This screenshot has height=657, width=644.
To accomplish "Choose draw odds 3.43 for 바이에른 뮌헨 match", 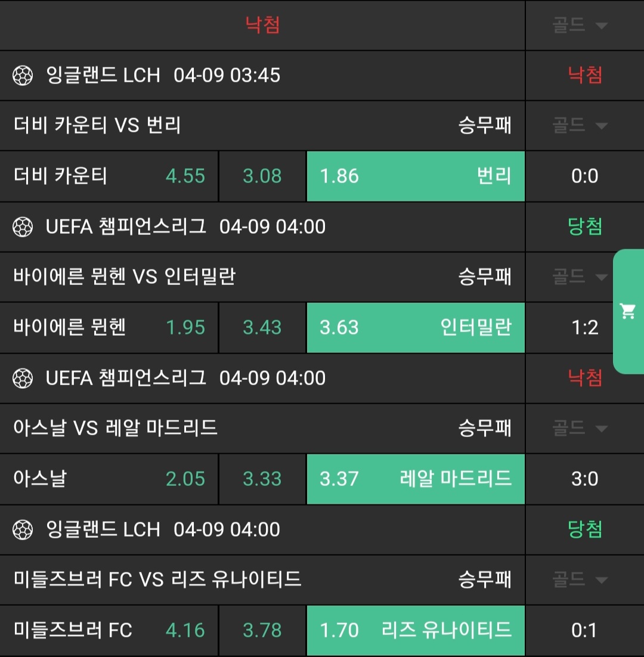I will pyautogui.click(x=262, y=328).
